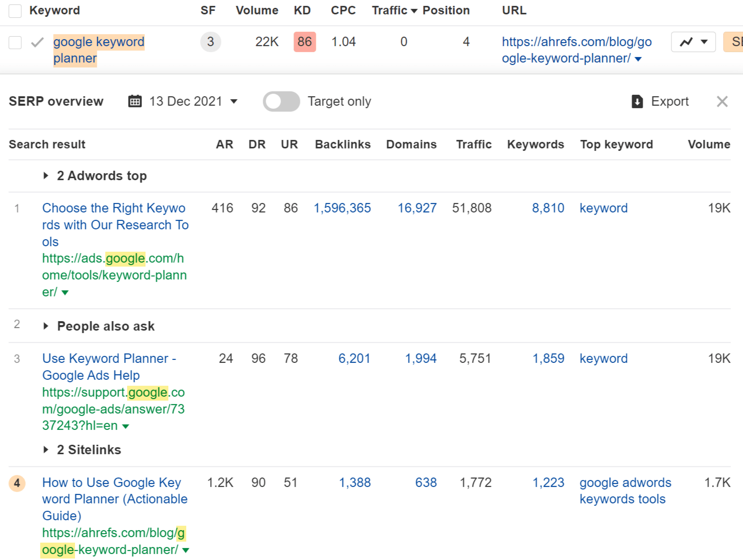Expand the 2 Sitelinks section
Image resolution: width=743 pixels, height=560 pixels.
tap(46, 450)
